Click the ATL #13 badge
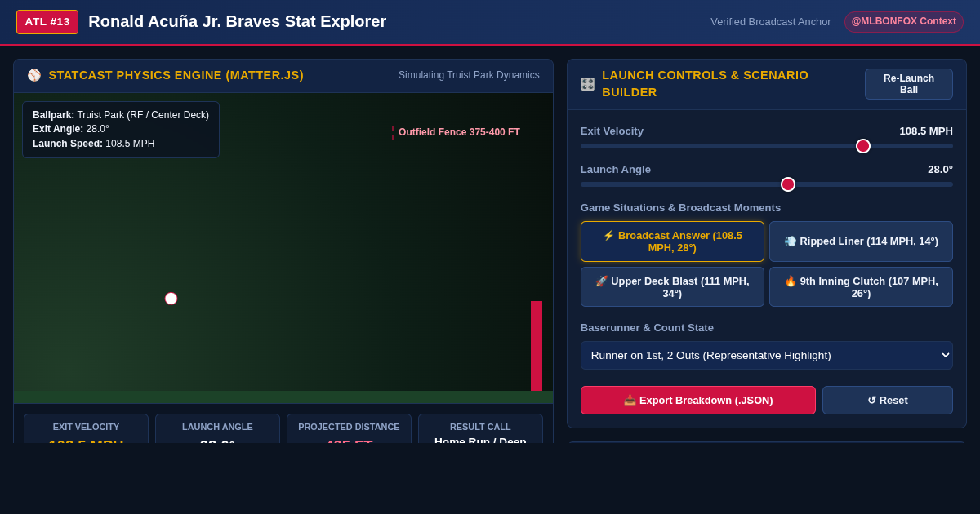This screenshot has height=514, width=980. 47,22
